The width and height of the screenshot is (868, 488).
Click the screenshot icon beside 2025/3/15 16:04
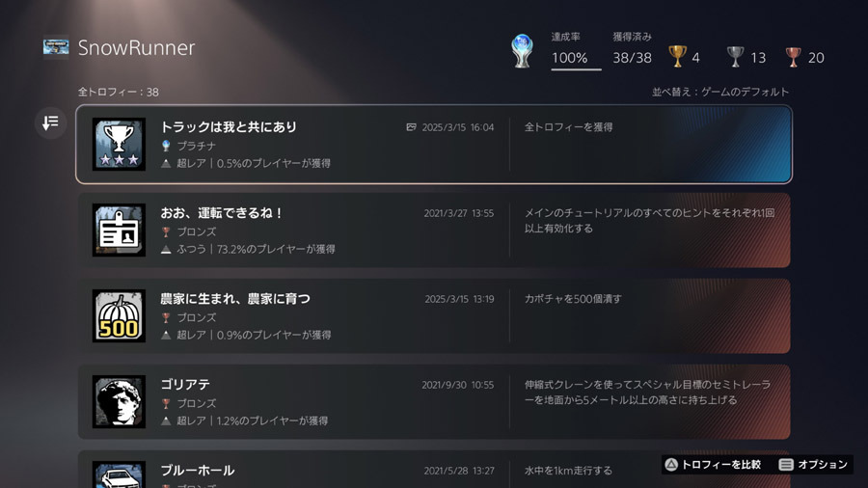(411, 127)
